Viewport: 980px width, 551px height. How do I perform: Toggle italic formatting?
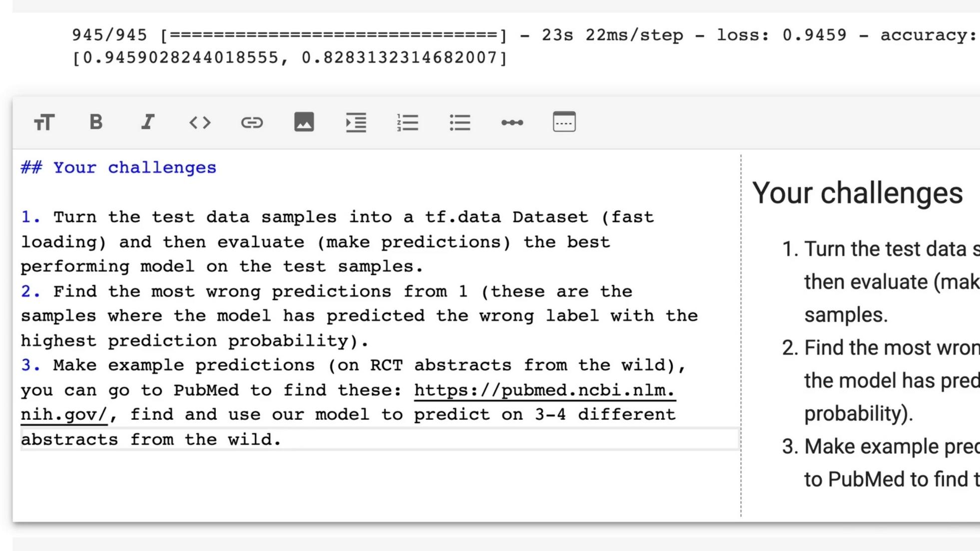point(148,122)
